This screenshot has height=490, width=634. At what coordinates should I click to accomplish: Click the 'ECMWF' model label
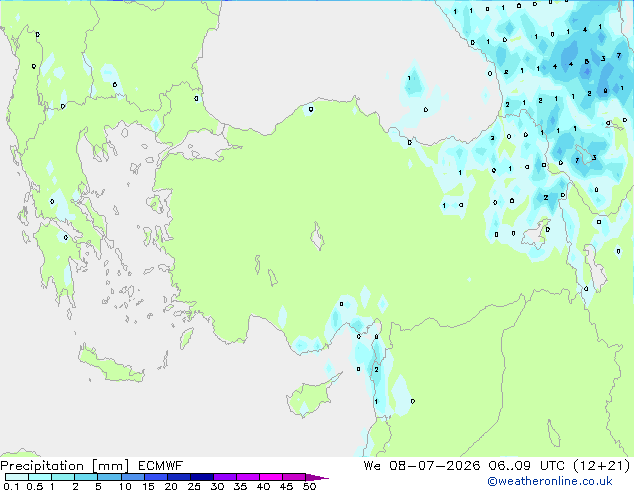[161, 466]
